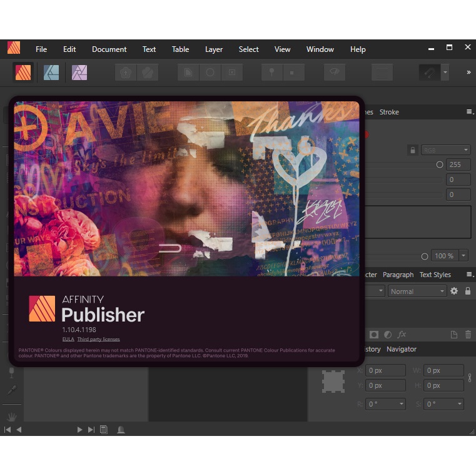Open blend options gear icon
Image resolution: width=476 pixels, height=476 pixels.
click(x=454, y=291)
